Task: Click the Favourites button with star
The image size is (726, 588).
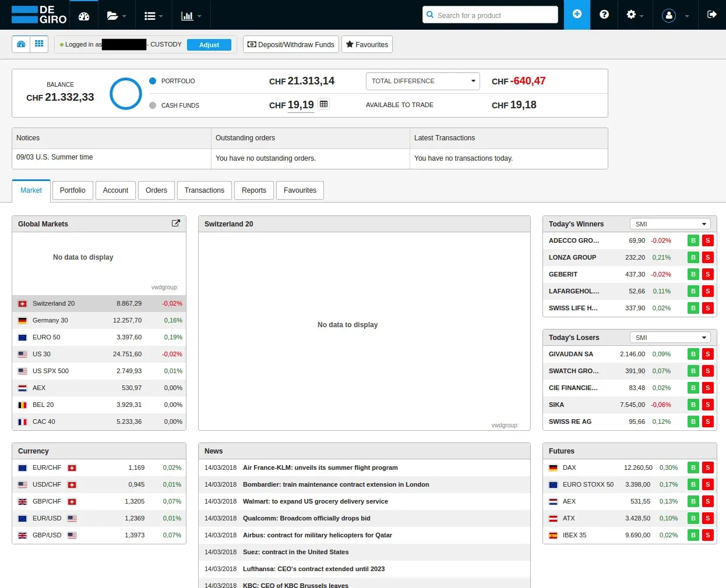Action: click(367, 44)
